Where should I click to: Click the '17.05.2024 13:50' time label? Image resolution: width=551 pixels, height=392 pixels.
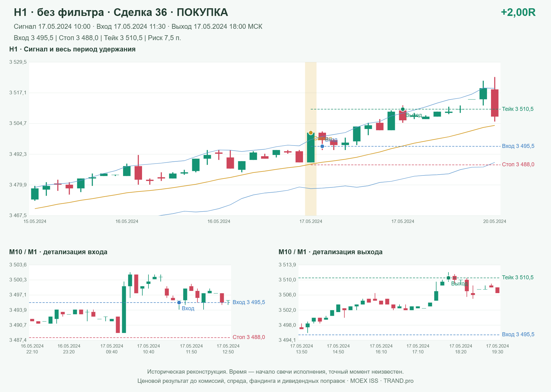302,349
